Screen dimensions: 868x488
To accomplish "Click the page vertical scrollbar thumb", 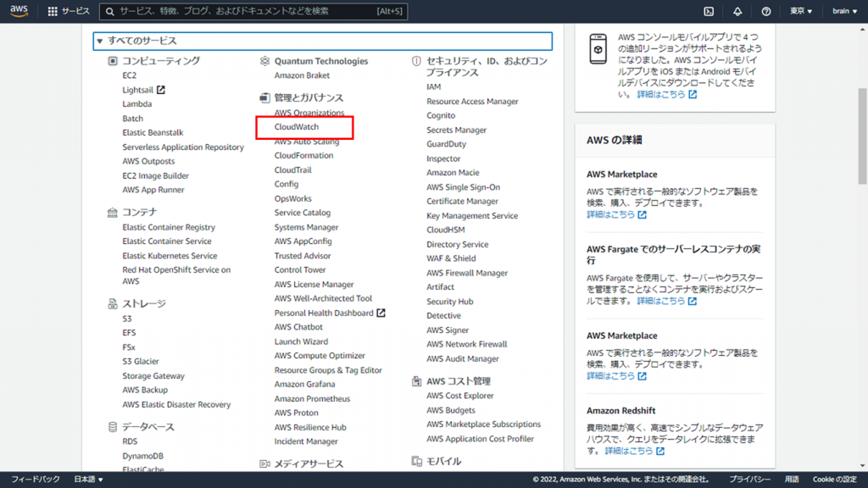I will (x=862, y=136).
